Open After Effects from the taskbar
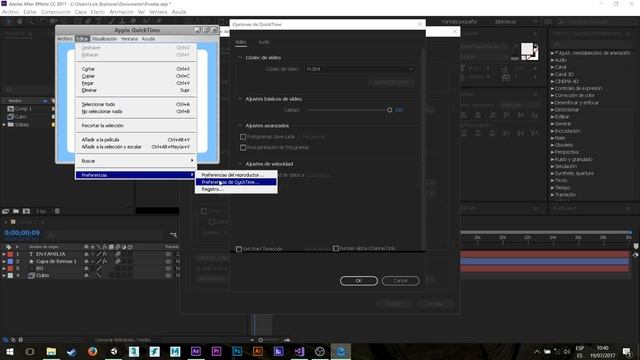 click(196, 351)
